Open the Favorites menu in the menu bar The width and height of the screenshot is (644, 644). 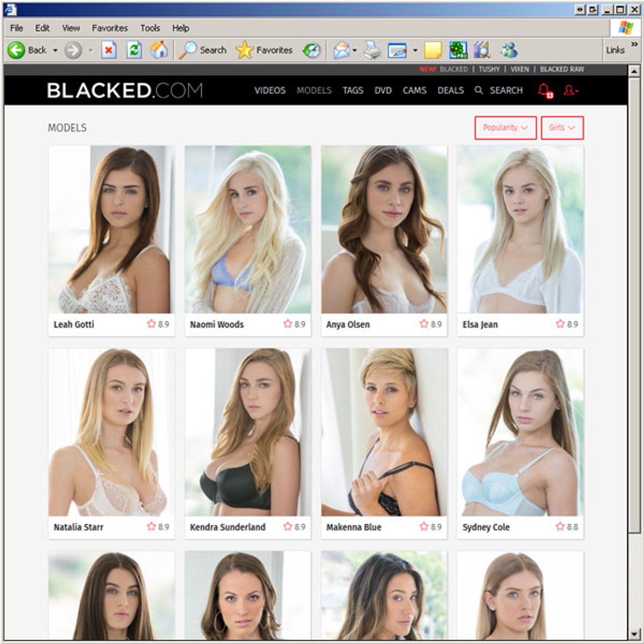pyautogui.click(x=110, y=28)
